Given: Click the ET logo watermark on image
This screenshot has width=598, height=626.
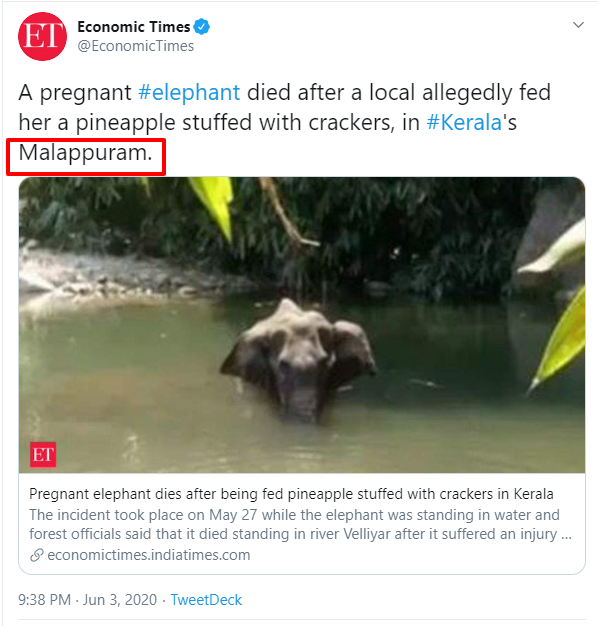Looking at the screenshot, I should point(43,454).
